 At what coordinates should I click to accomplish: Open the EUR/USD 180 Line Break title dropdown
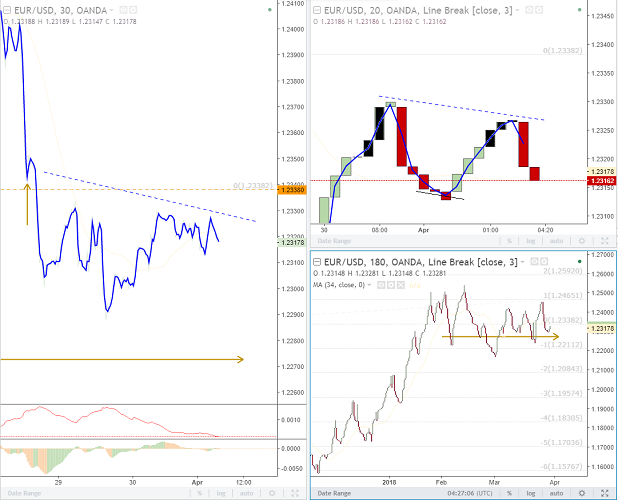[523, 262]
